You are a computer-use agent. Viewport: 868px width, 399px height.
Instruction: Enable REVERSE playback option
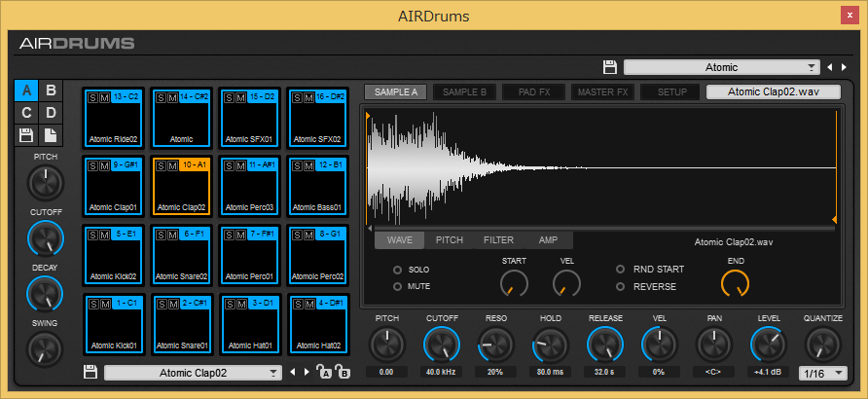[x=621, y=287]
